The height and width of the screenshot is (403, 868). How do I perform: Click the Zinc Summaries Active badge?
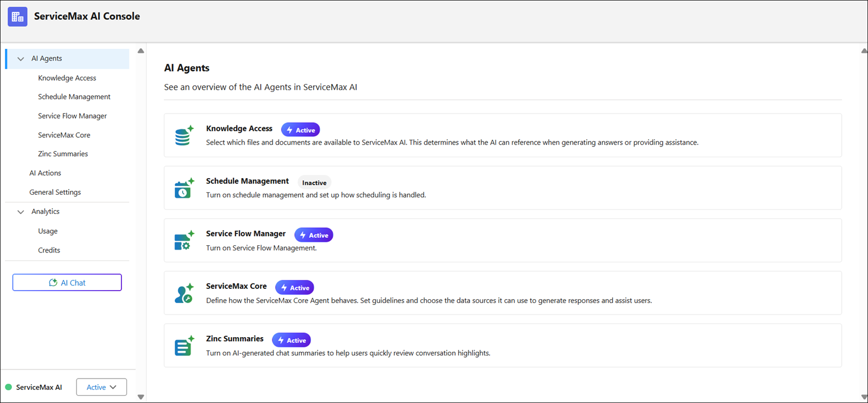(x=292, y=340)
